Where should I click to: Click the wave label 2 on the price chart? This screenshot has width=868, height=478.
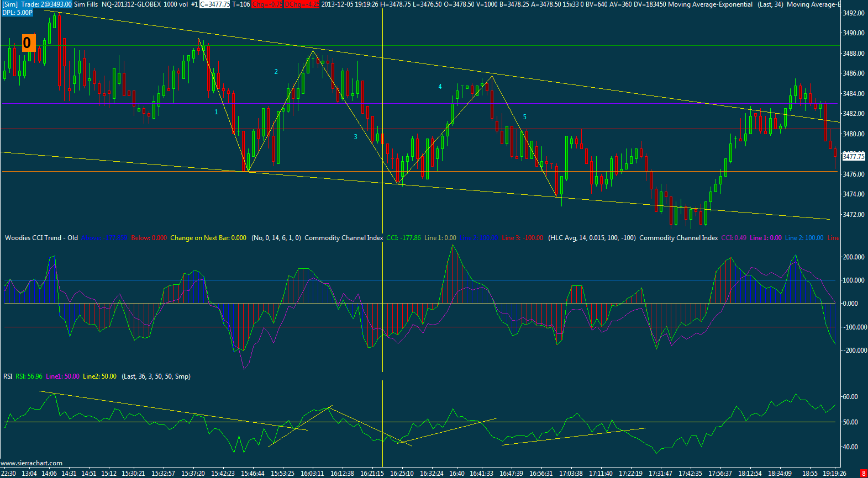[x=276, y=72]
